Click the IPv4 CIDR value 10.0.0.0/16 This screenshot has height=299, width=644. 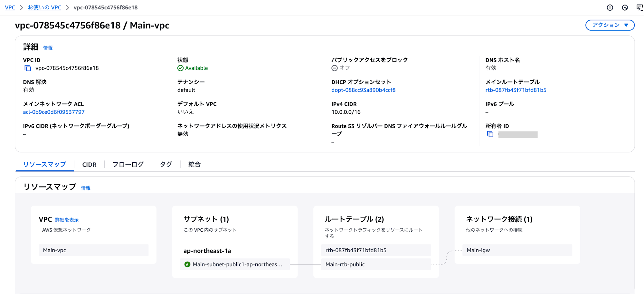346,112
